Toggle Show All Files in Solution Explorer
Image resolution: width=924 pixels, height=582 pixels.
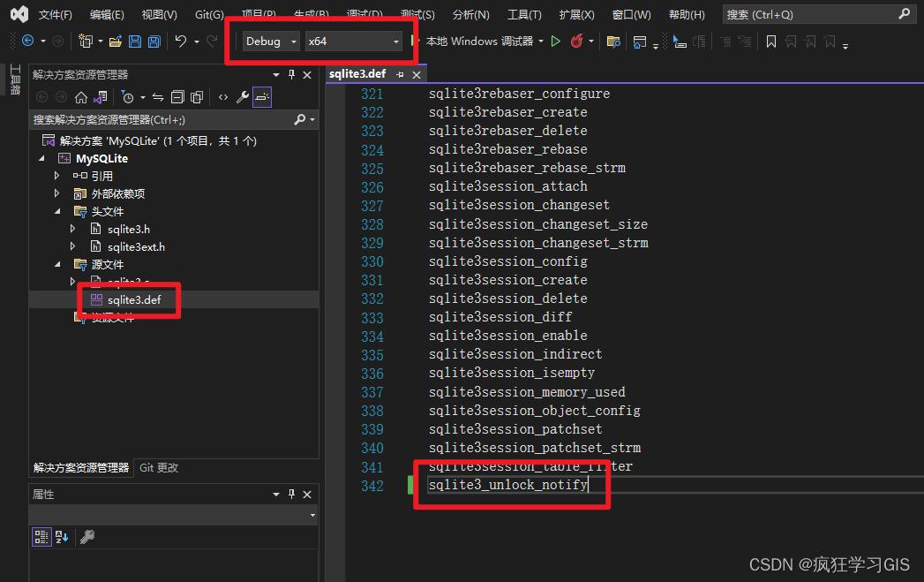pyautogui.click(x=197, y=97)
